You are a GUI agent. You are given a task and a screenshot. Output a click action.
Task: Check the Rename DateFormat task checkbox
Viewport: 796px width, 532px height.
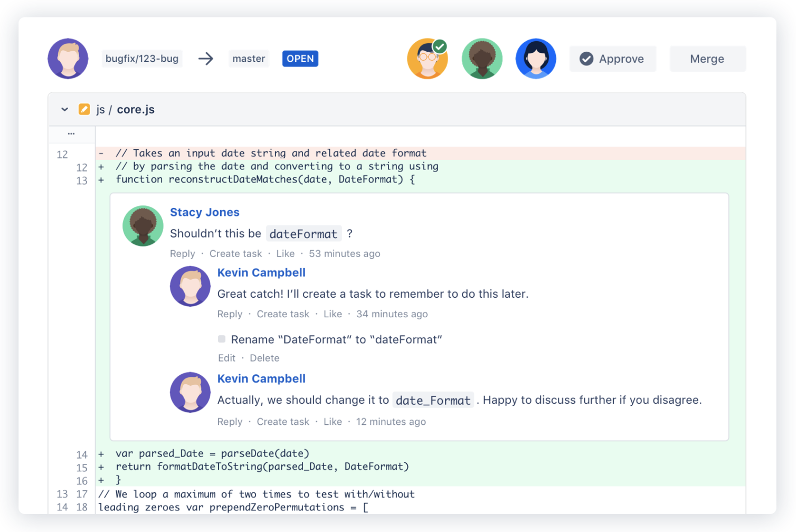pyautogui.click(x=222, y=339)
